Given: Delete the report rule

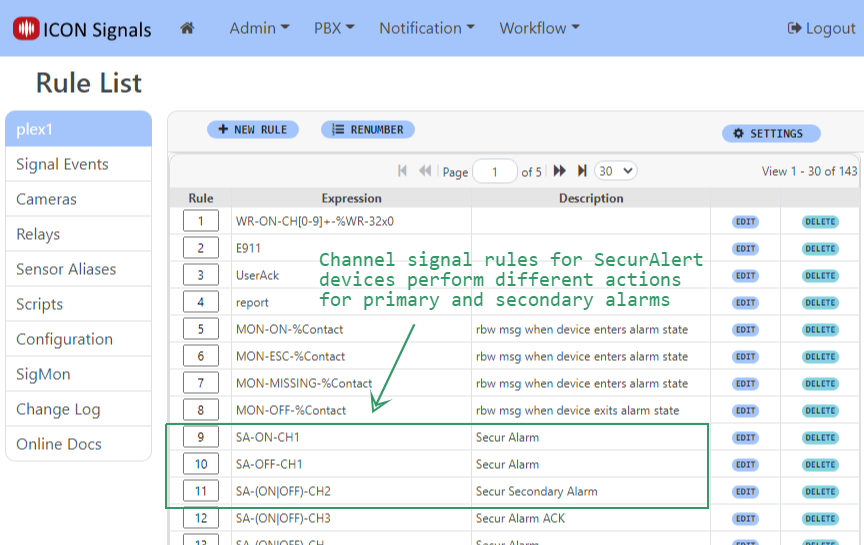Looking at the screenshot, I should click(820, 303).
